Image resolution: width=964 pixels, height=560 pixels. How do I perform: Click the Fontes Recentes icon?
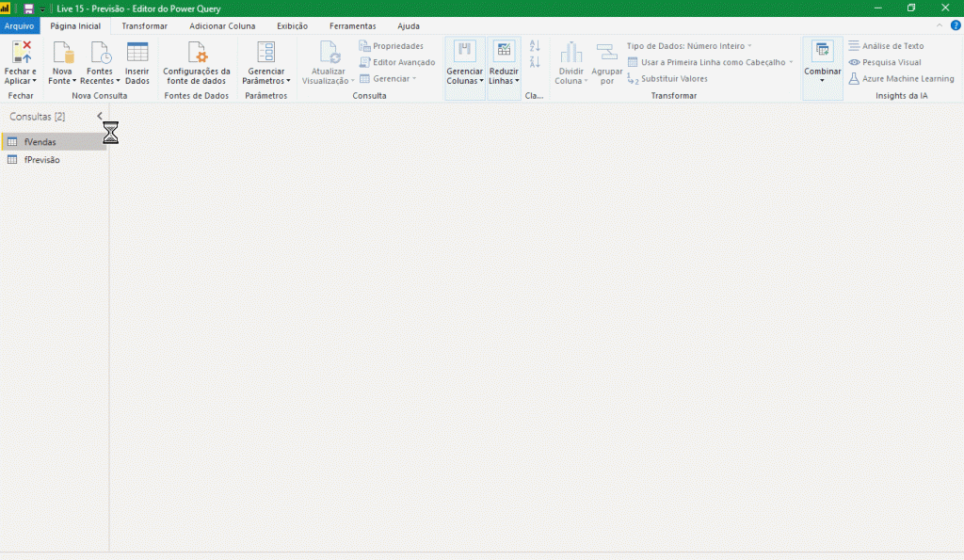click(99, 52)
